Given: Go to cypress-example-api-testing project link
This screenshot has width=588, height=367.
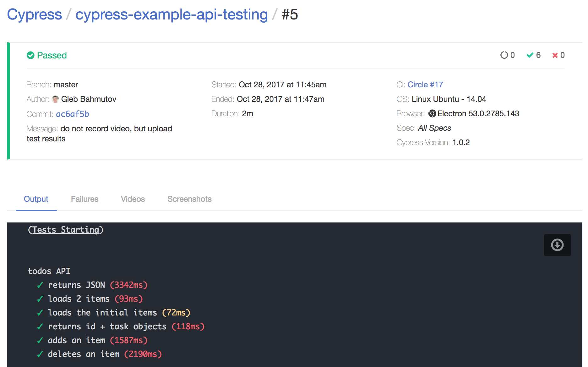Looking at the screenshot, I should point(171,14).
